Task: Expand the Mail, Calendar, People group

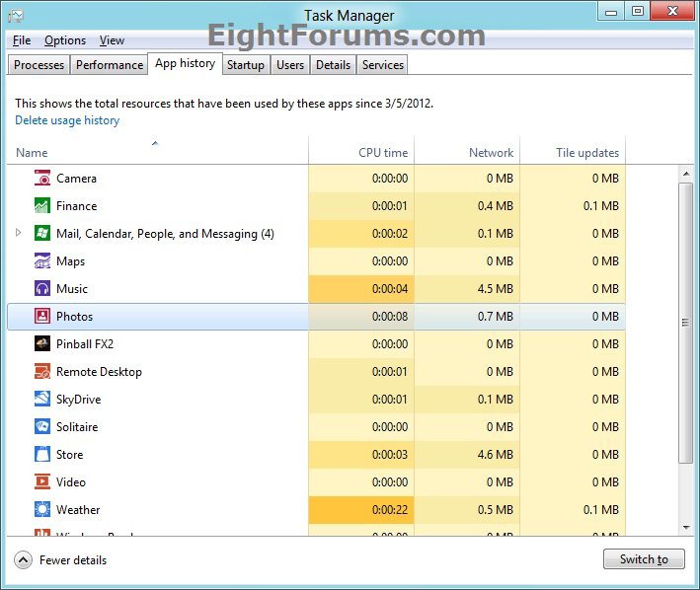Action: click(19, 234)
